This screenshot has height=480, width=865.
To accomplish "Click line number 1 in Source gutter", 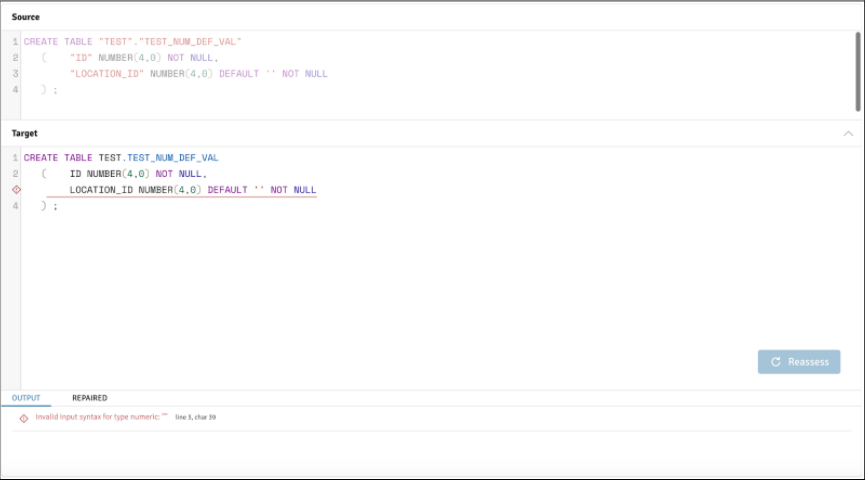I will point(15,42).
